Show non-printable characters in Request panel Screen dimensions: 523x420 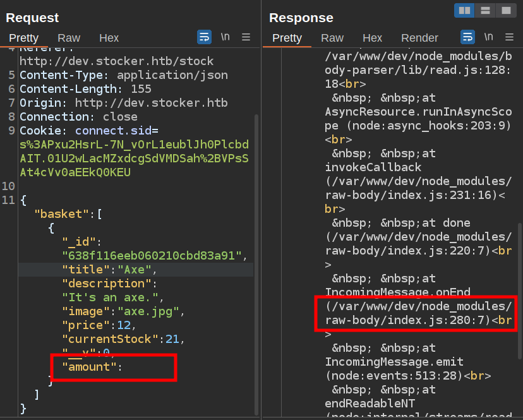pyautogui.click(x=225, y=37)
